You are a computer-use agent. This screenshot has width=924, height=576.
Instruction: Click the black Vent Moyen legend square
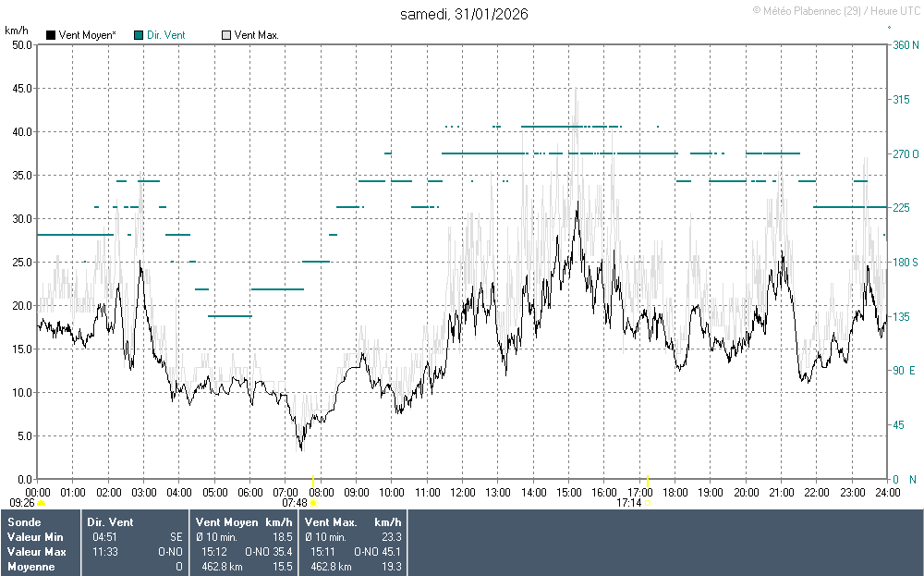[51, 35]
